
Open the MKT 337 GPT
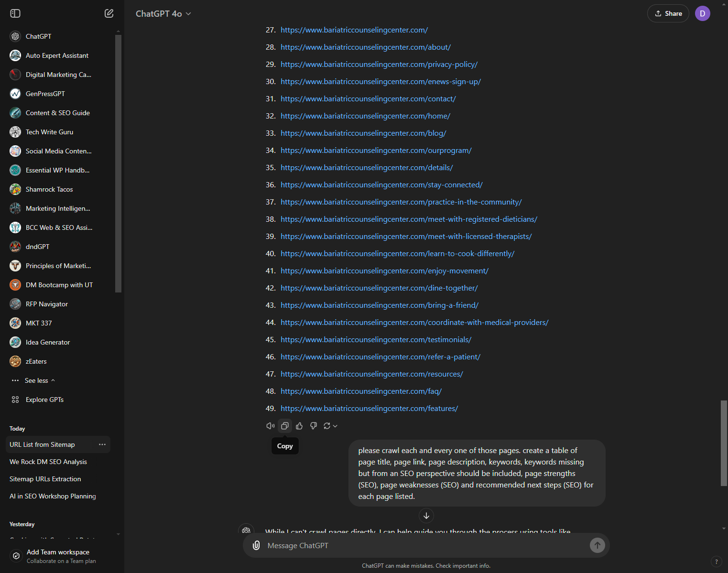[x=60, y=323]
